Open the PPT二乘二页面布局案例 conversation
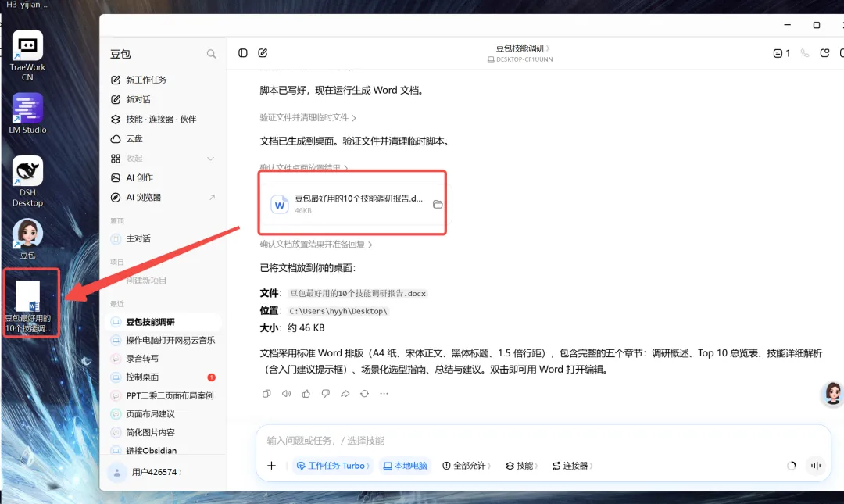The image size is (844, 504). tap(163, 395)
